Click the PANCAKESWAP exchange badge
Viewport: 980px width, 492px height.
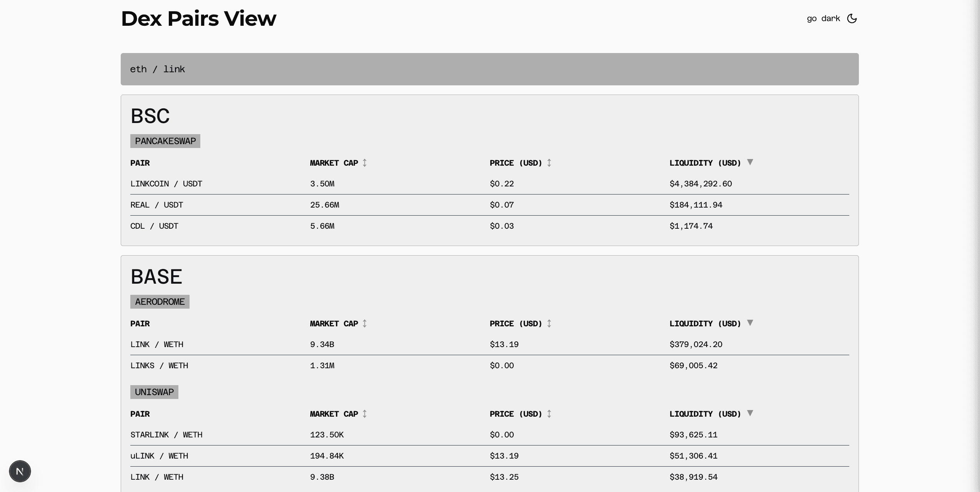pos(165,141)
